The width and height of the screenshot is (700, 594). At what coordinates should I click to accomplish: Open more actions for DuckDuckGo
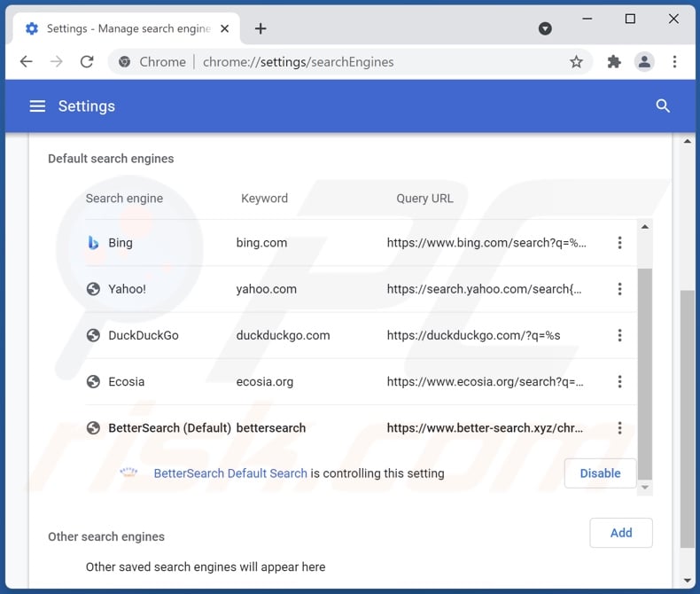pyautogui.click(x=619, y=335)
